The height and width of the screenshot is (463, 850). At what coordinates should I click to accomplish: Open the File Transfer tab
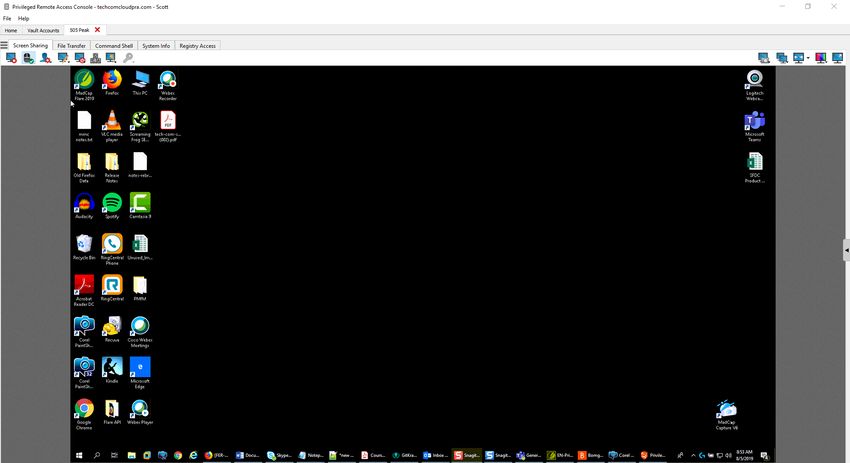(x=72, y=46)
